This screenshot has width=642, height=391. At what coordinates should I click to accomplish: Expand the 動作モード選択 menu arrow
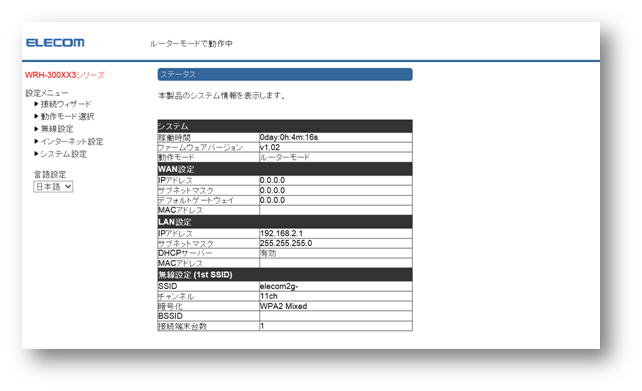(x=36, y=116)
